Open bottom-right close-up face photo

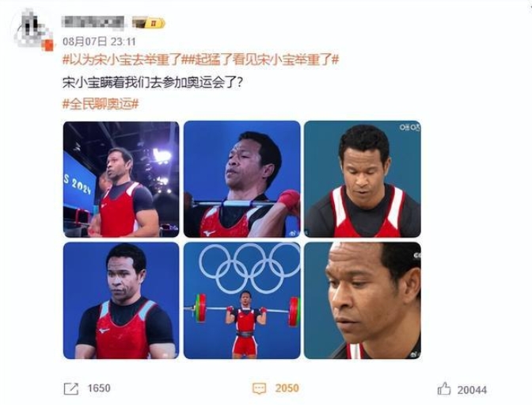[x=363, y=300]
